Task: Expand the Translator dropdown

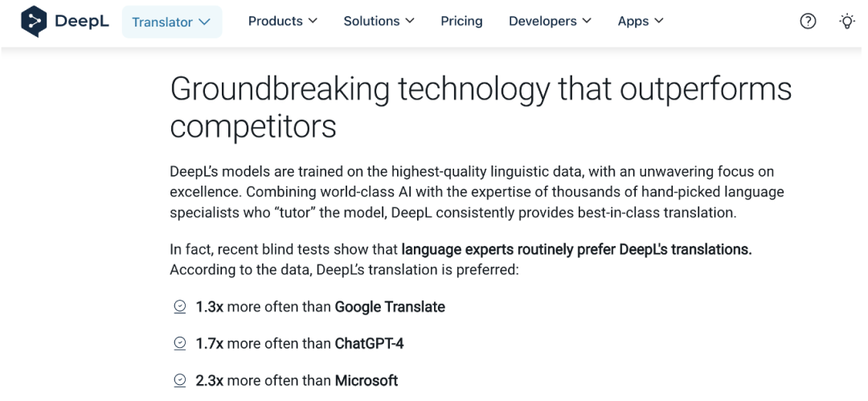Action: tap(172, 23)
